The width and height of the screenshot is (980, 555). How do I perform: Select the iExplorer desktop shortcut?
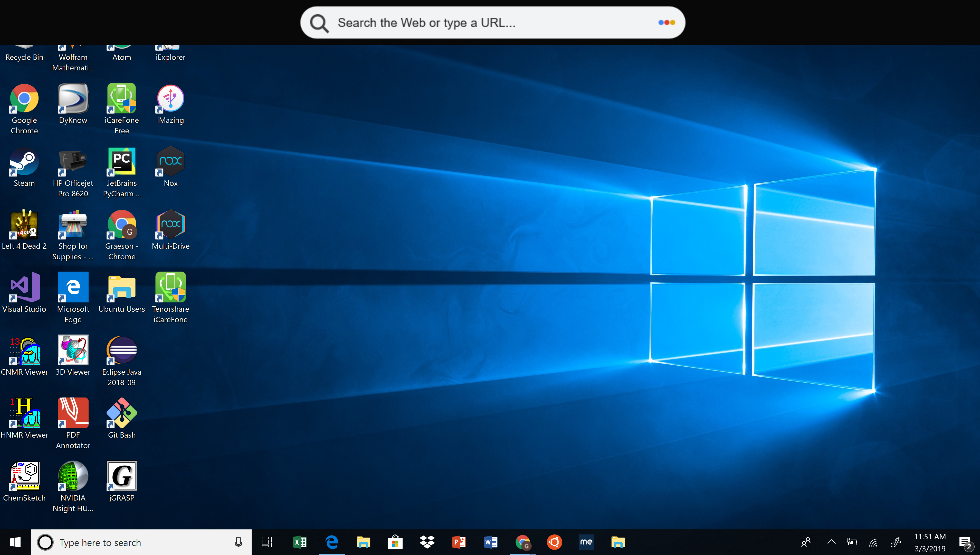click(x=170, y=53)
